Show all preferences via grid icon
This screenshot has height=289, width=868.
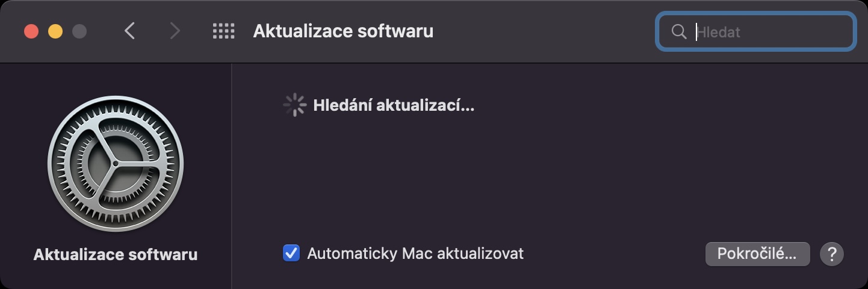click(x=223, y=31)
